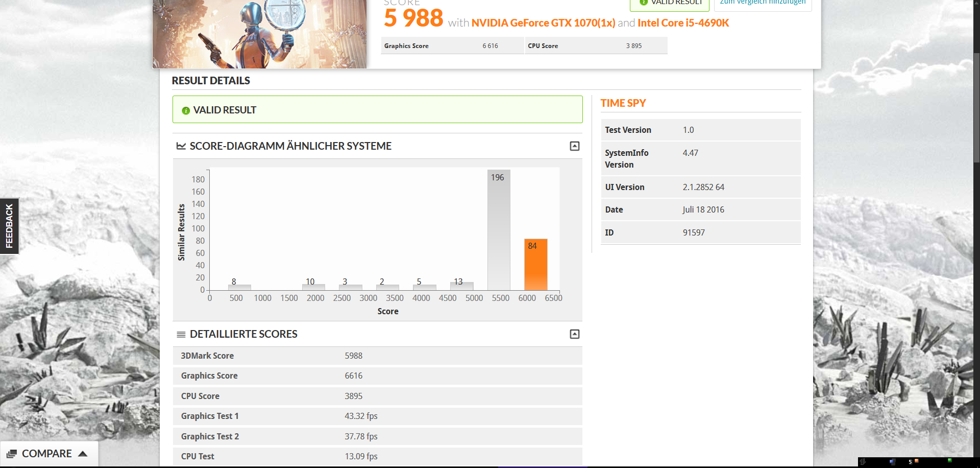The image size is (980, 468).
Task: Select the overall score 5 988
Action: [x=413, y=18]
